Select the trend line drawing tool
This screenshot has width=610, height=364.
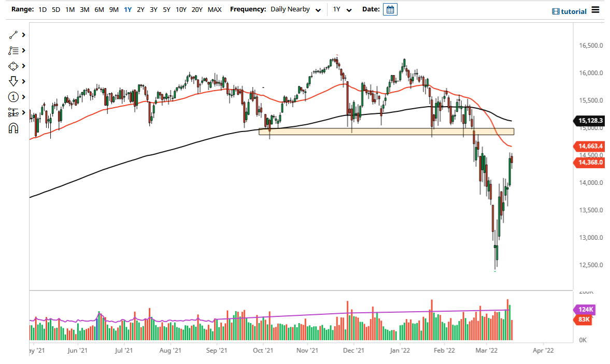(14, 35)
